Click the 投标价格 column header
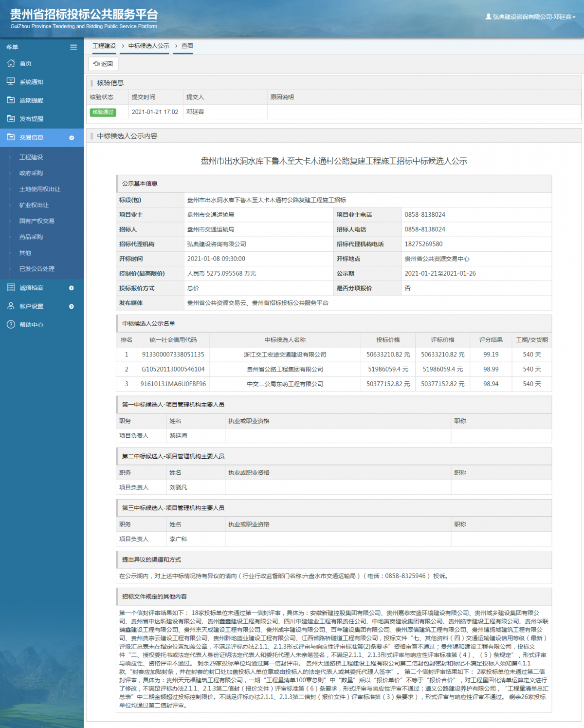584x728 pixels. click(388, 340)
